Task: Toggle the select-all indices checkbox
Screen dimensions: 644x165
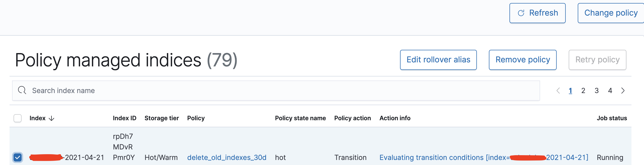Action: click(x=18, y=118)
